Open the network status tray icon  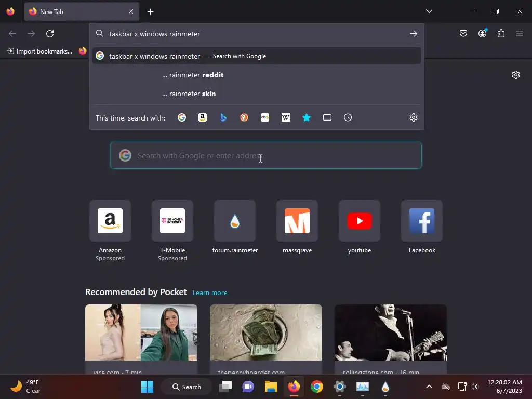(x=462, y=387)
